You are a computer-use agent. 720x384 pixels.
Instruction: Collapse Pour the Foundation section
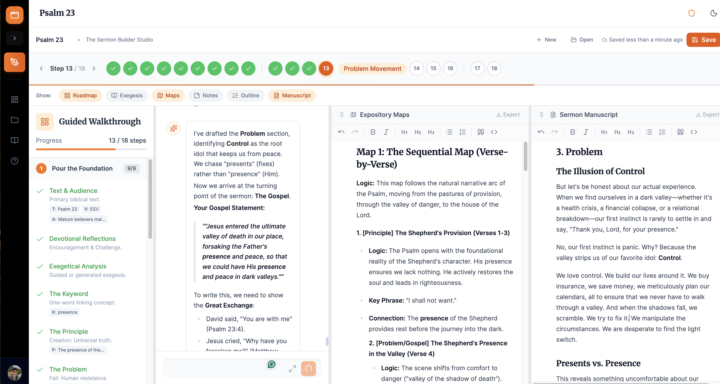coord(88,169)
